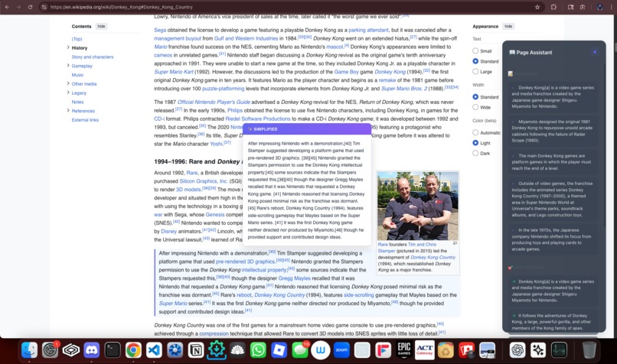Open the Trash in the dock
The width and height of the screenshot is (617, 364).
[x=589, y=349]
